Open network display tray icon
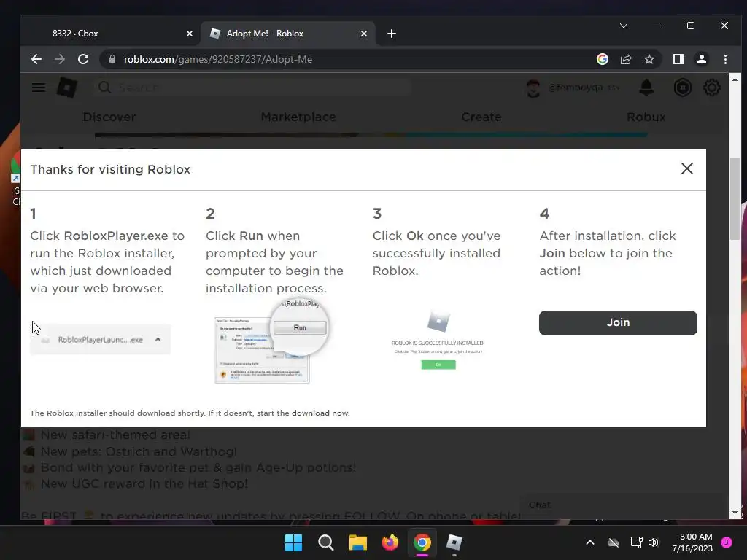Image resolution: width=747 pixels, height=560 pixels. point(636,542)
